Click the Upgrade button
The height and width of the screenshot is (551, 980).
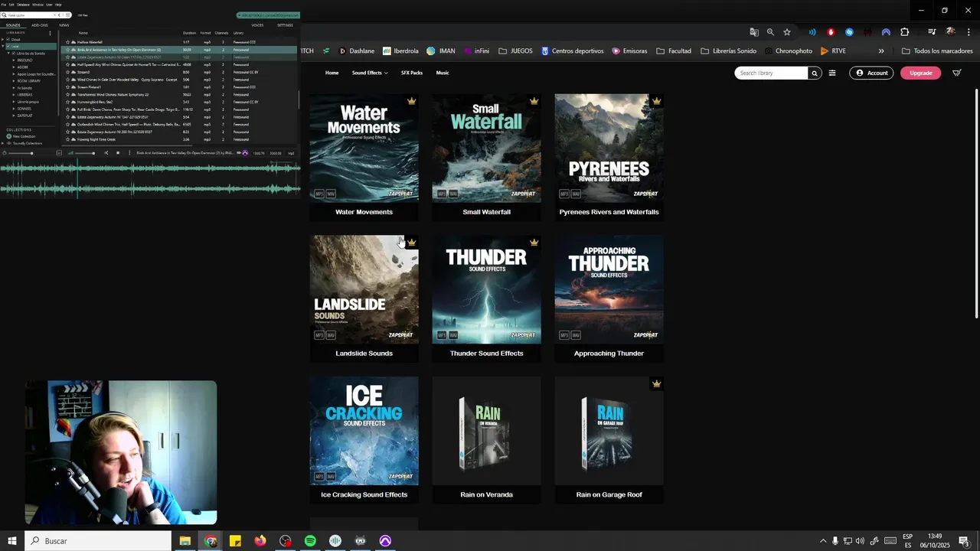pos(921,73)
